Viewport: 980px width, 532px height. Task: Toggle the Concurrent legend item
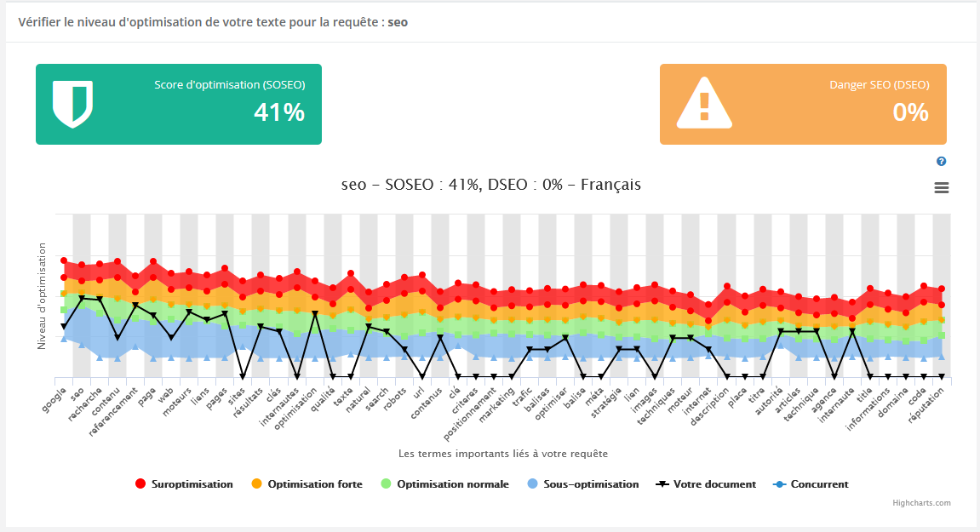tap(819, 484)
